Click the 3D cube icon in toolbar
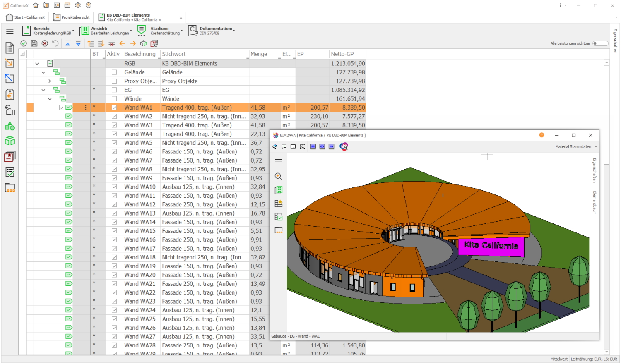Viewport: 621px width, 364px height. point(144,43)
